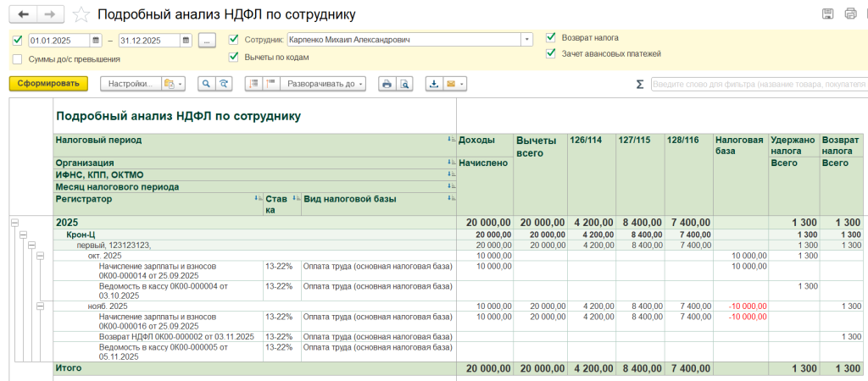The image size is (868, 381).
Task: Collapse the окт. 2025 month group
Action: click(x=40, y=256)
